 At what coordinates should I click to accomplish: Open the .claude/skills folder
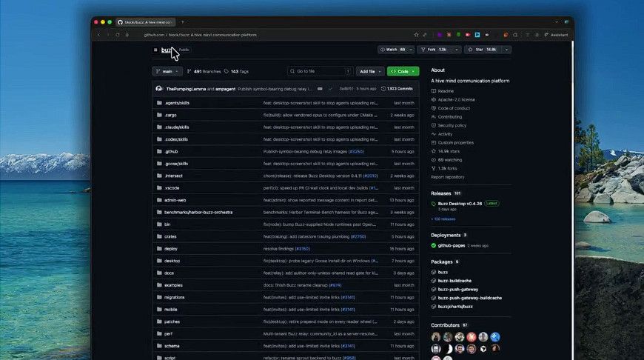click(x=177, y=127)
